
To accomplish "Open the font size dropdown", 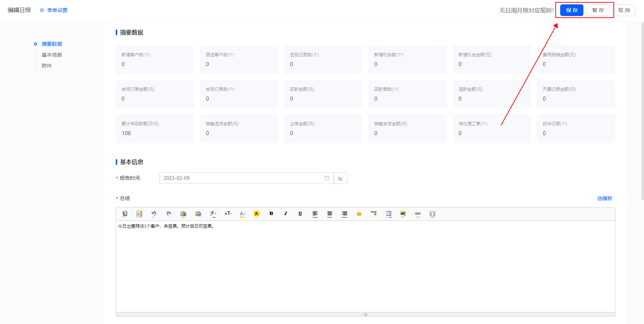I will [x=228, y=214].
